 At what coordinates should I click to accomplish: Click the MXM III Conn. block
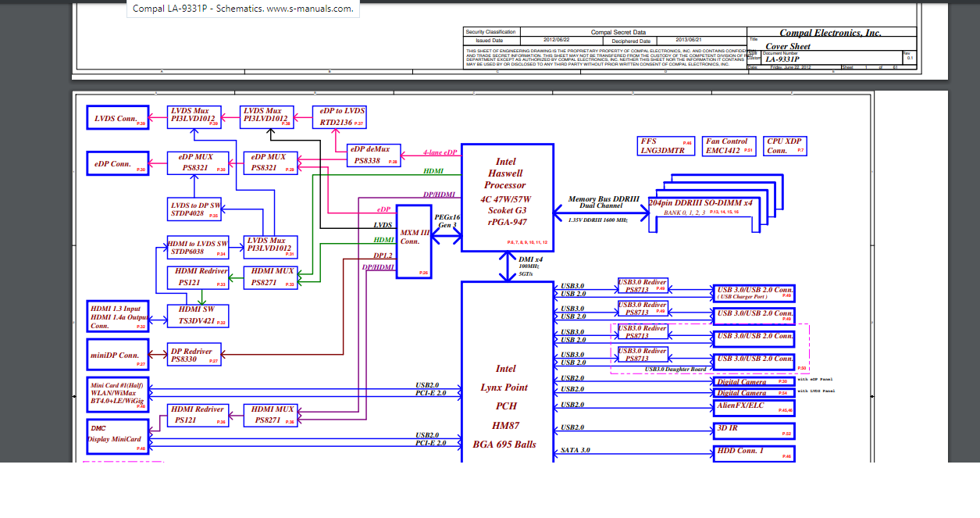pos(413,241)
